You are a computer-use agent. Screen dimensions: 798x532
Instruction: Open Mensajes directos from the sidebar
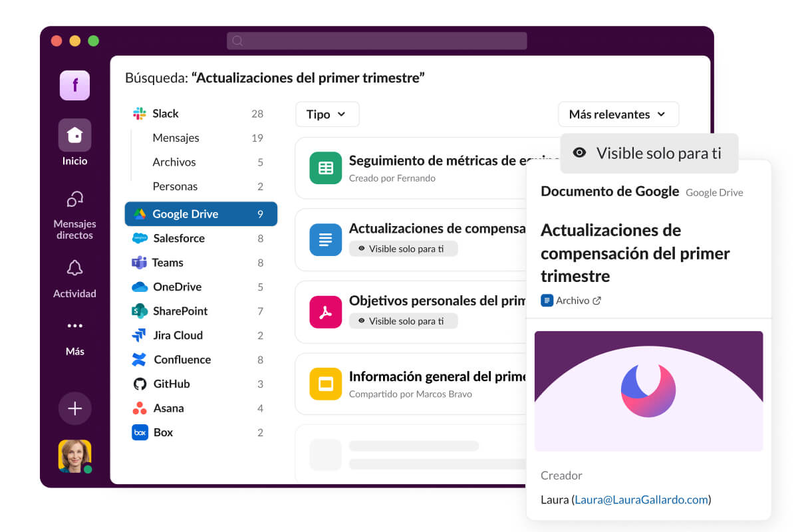click(74, 199)
